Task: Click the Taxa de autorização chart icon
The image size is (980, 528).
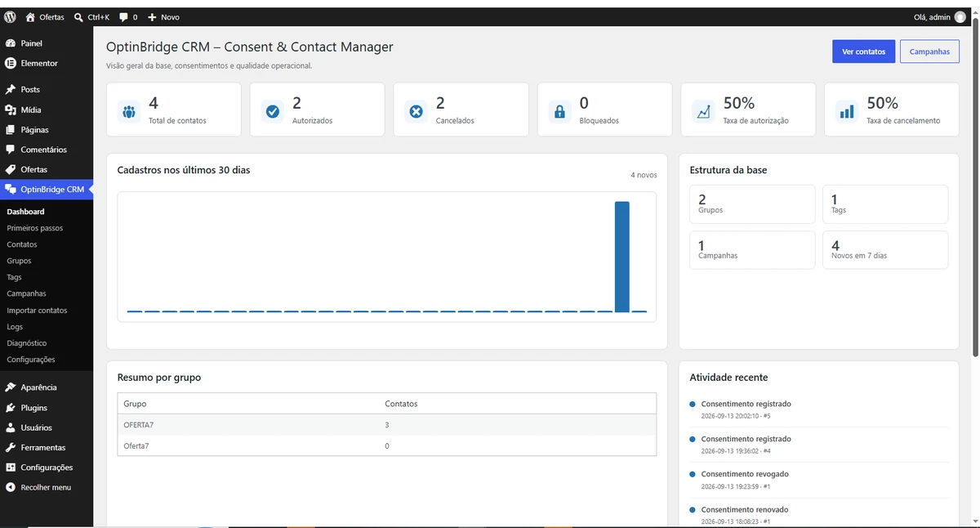Action: click(x=703, y=111)
